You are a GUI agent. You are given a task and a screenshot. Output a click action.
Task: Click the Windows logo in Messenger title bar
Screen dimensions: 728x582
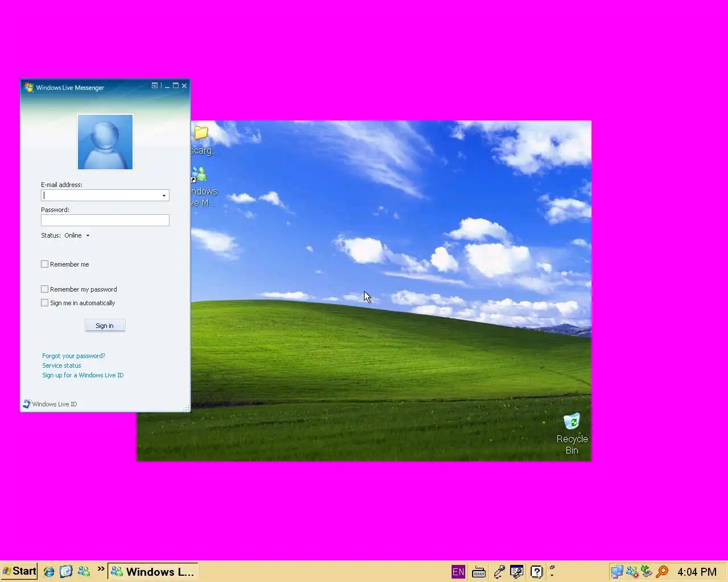29,87
